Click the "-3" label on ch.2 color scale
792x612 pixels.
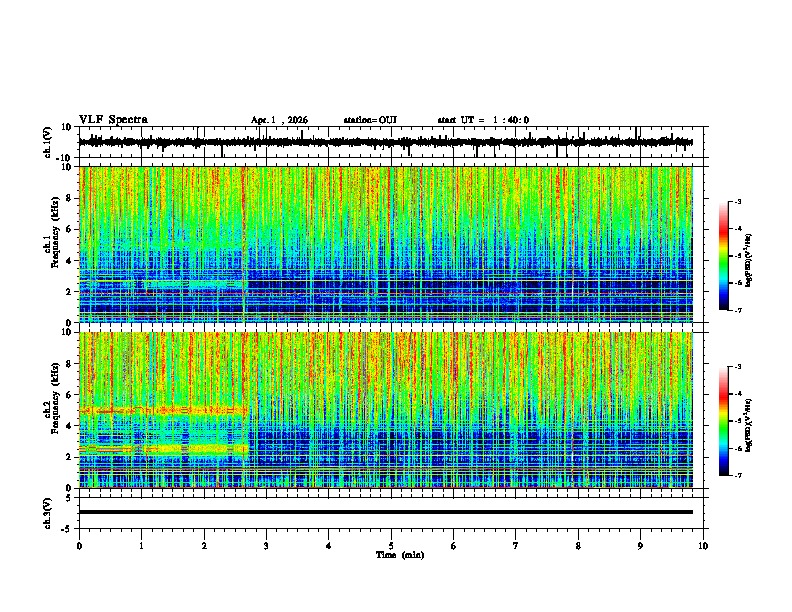[737, 367]
